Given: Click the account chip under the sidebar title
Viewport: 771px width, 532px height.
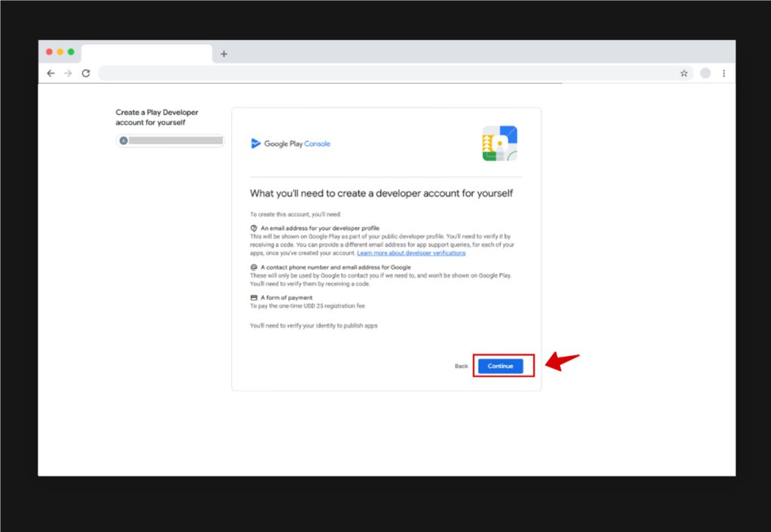Looking at the screenshot, I should point(170,141).
